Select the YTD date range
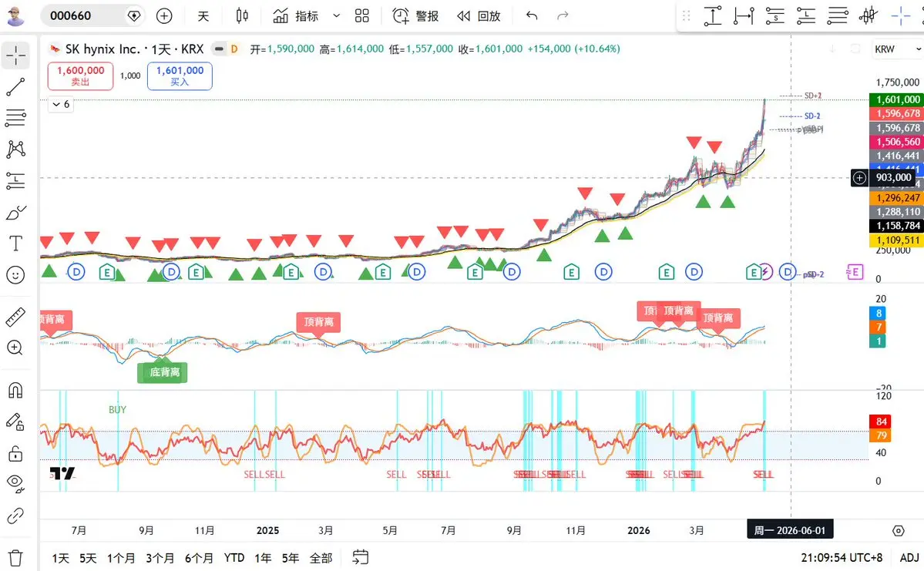The width and height of the screenshot is (924, 571). (234, 557)
